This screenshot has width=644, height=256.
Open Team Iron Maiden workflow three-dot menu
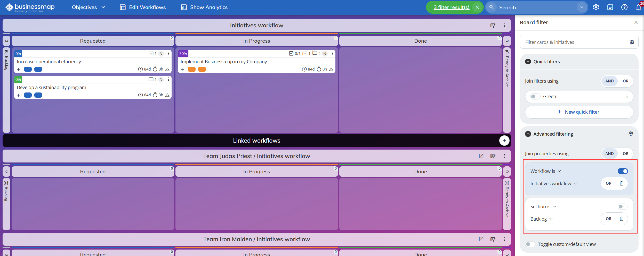(504, 239)
